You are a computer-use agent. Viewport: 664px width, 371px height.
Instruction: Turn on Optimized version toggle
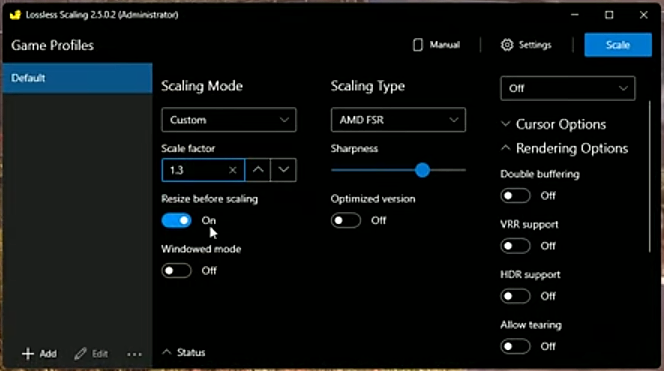[x=346, y=220]
